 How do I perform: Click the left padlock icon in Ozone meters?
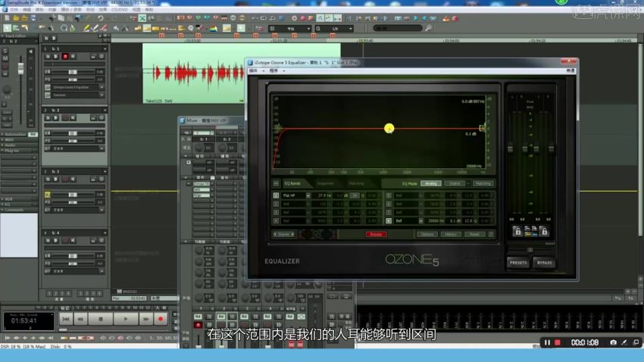click(517, 232)
